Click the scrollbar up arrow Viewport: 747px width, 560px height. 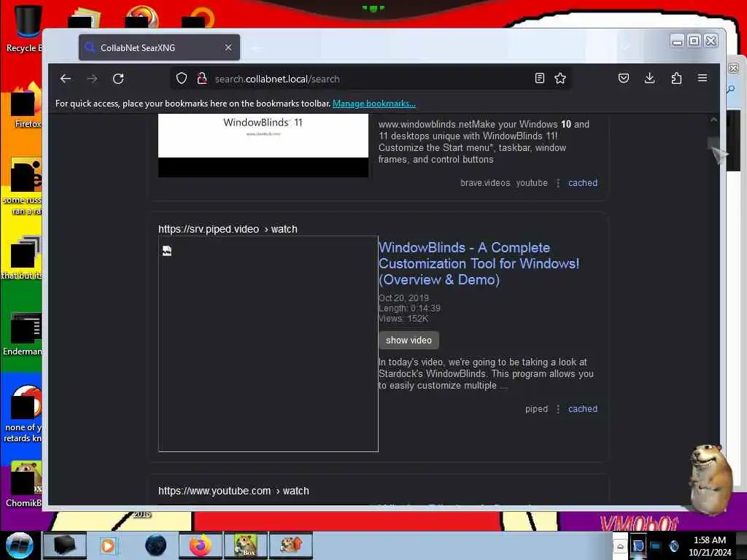coord(713,120)
